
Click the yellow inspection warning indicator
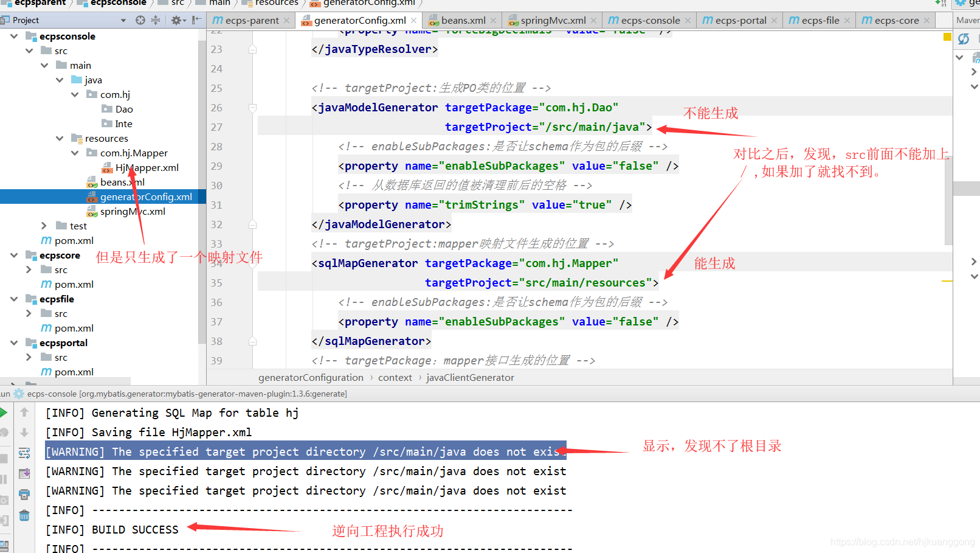947,37
